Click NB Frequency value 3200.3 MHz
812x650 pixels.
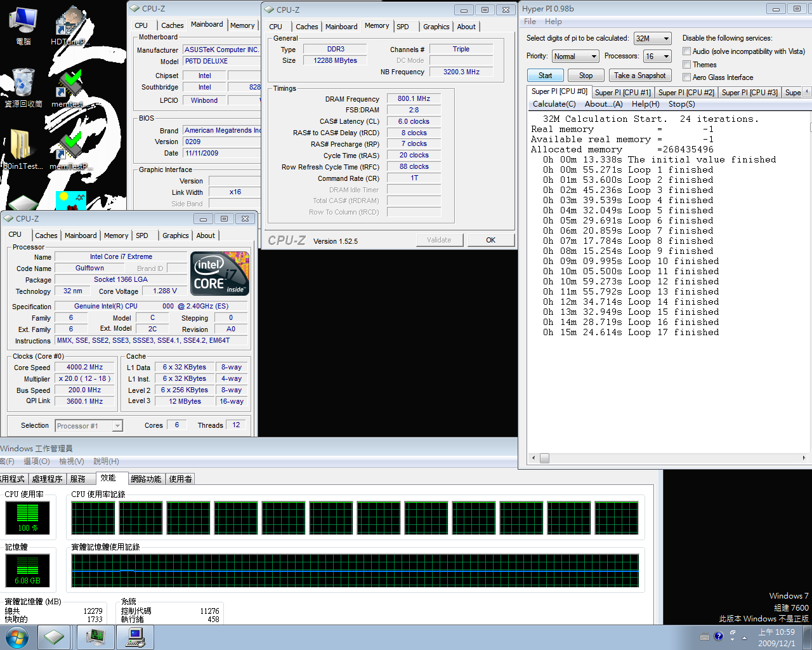[461, 72]
